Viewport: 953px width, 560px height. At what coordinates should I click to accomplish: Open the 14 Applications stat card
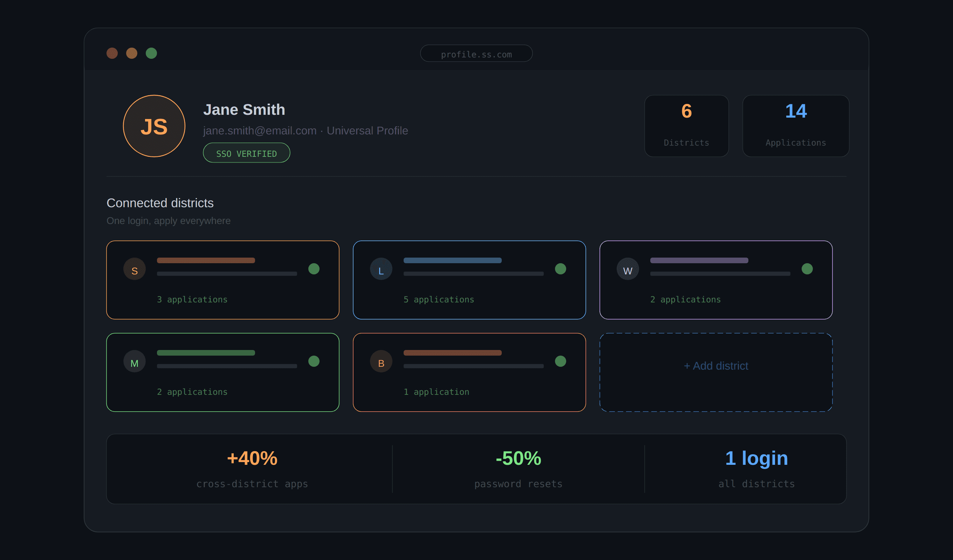coord(795,126)
